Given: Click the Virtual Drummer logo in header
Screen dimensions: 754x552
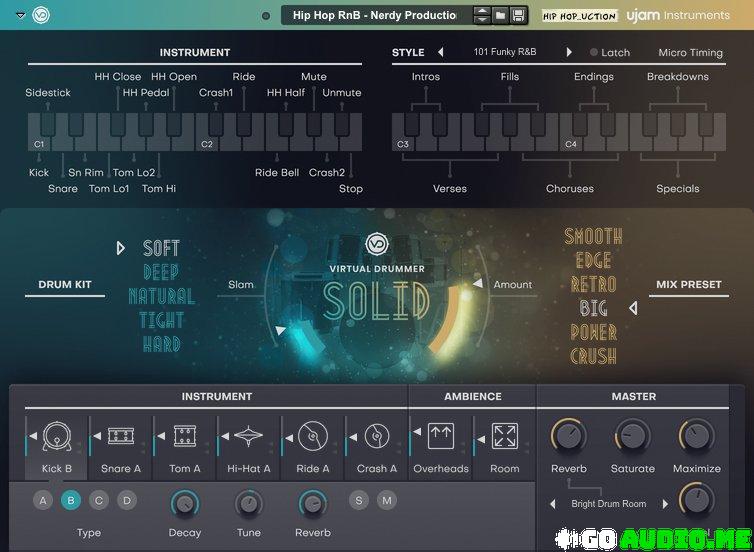Looking at the screenshot, I should (x=41, y=15).
